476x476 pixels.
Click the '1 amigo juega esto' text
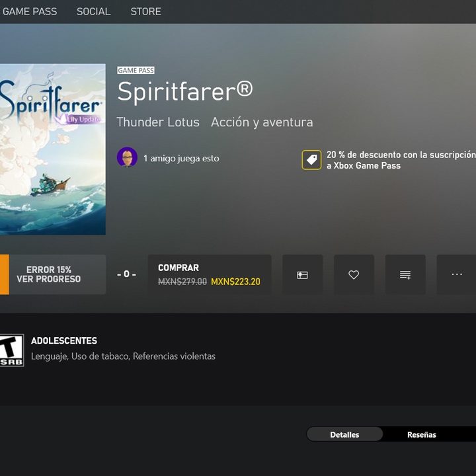coord(181,158)
